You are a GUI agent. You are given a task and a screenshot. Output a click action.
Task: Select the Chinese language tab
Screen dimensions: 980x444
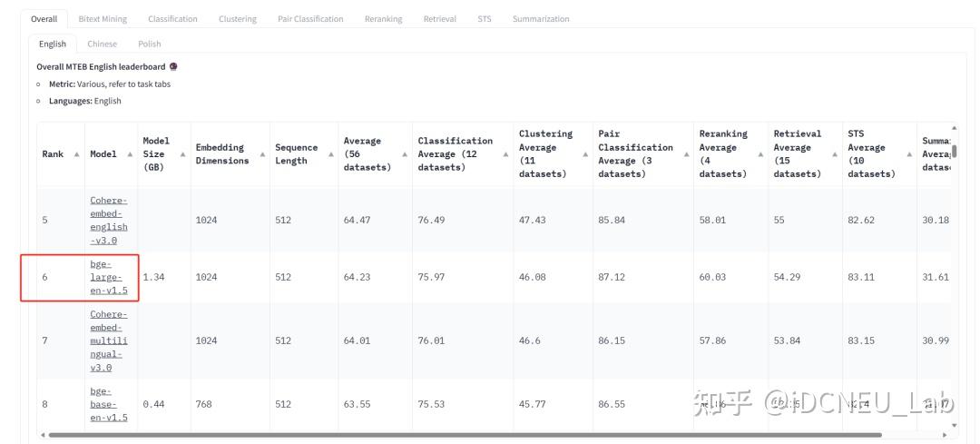102,44
